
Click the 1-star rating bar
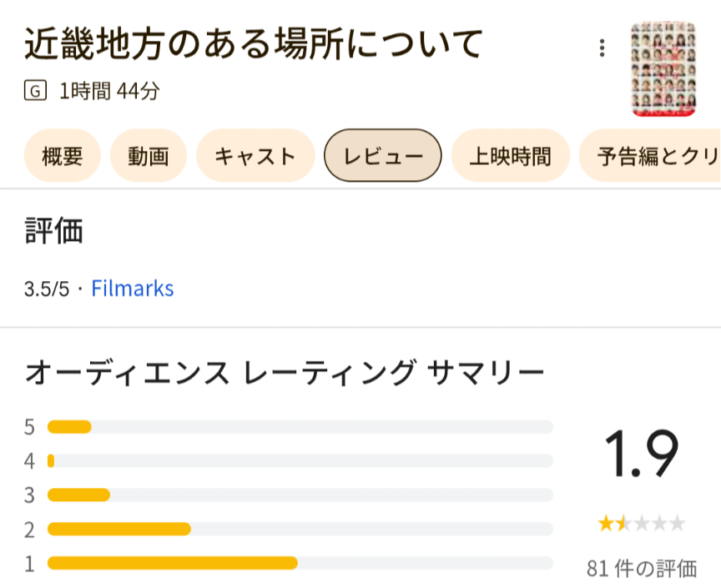(300, 563)
